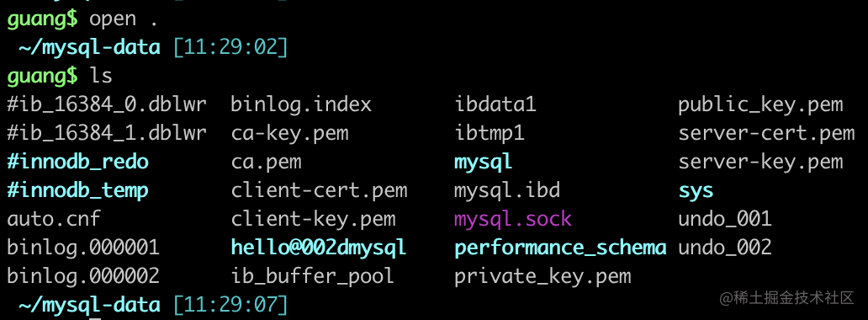
Task: Select the binlog.000002 file
Action: click(83, 275)
